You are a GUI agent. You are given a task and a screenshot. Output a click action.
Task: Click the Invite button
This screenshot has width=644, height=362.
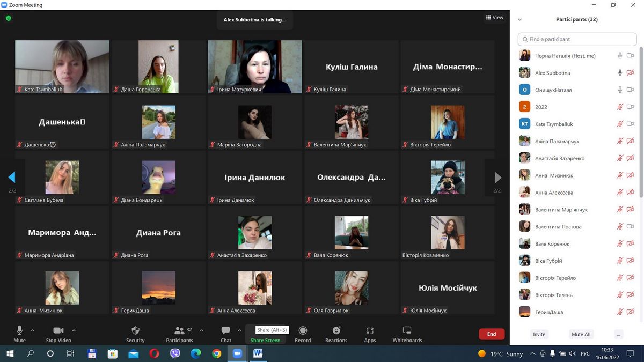click(x=539, y=334)
